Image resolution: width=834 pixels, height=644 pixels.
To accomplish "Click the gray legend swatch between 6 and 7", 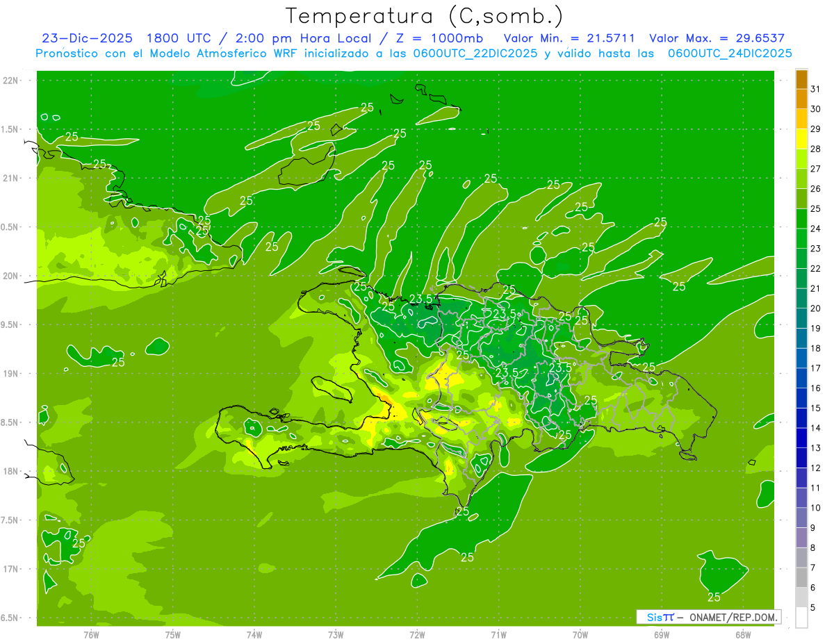I will point(801,578).
